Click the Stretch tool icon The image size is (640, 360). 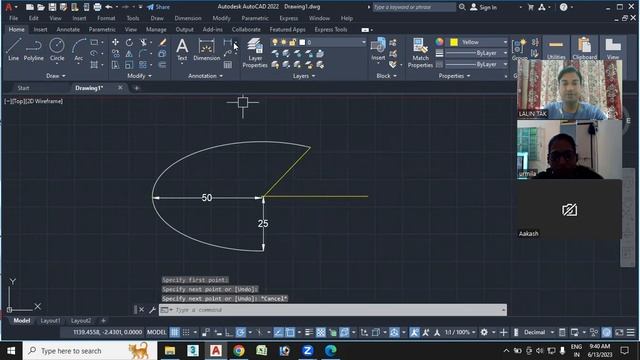[x=116, y=65]
